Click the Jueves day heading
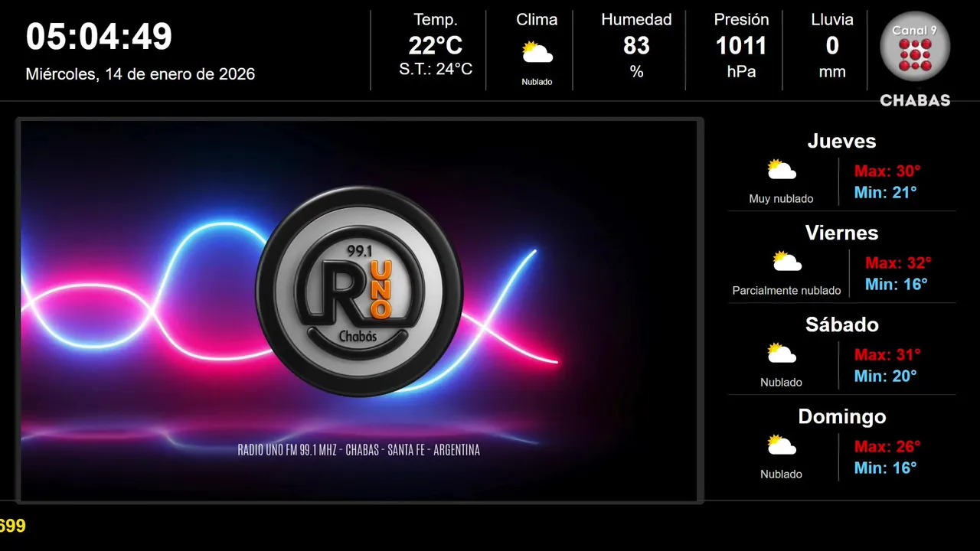The height and width of the screenshot is (551, 980). pos(841,141)
